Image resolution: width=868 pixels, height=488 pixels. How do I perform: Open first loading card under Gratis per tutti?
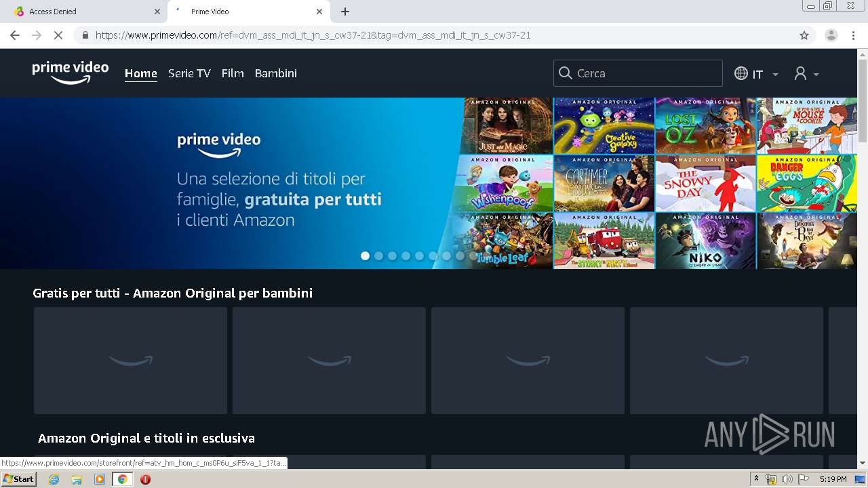pyautogui.click(x=130, y=361)
